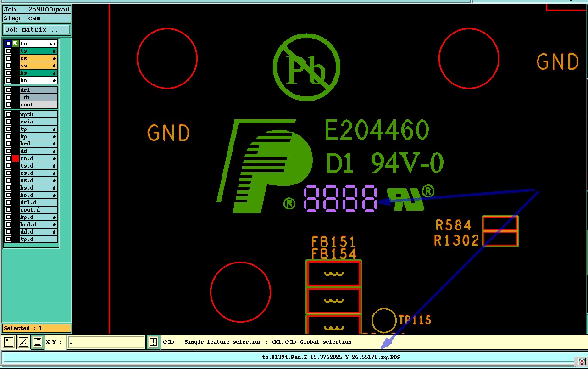
Task: Click the exclamation mark execute button
Action: pyautogui.click(x=153, y=342)
